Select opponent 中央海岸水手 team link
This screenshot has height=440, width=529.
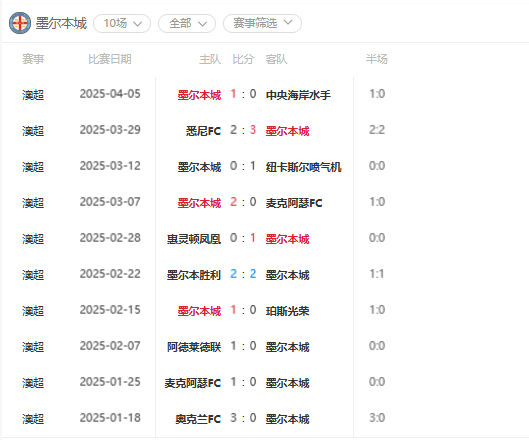[x=298, y=95]
